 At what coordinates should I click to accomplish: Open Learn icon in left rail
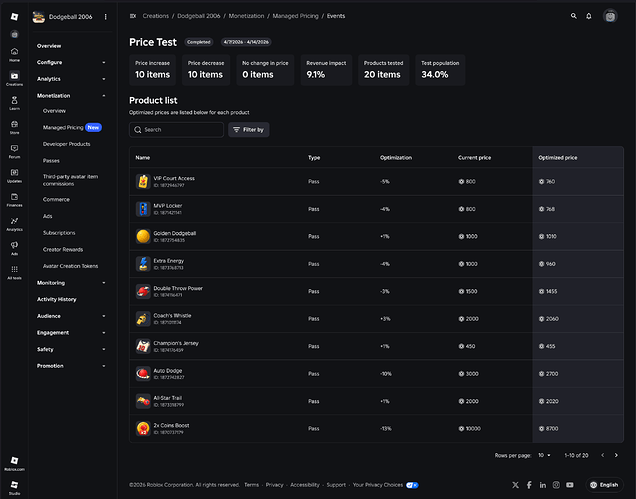pyautogui.click(x=14, y=103)
